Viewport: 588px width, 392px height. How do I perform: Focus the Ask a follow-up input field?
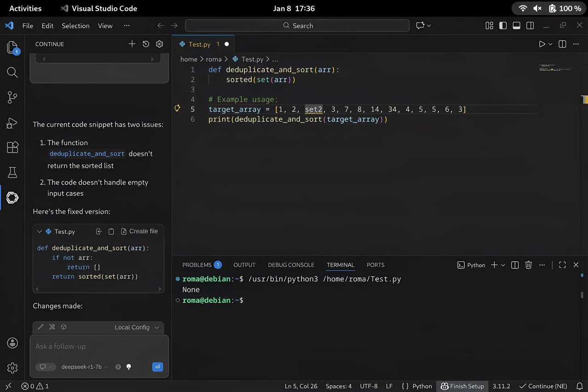(99, 347)
